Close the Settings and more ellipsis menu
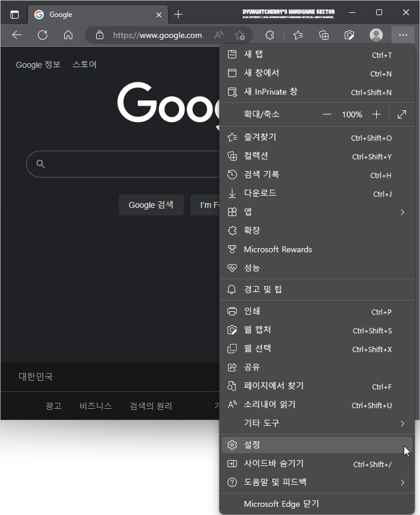 click(x=403, y=35)
